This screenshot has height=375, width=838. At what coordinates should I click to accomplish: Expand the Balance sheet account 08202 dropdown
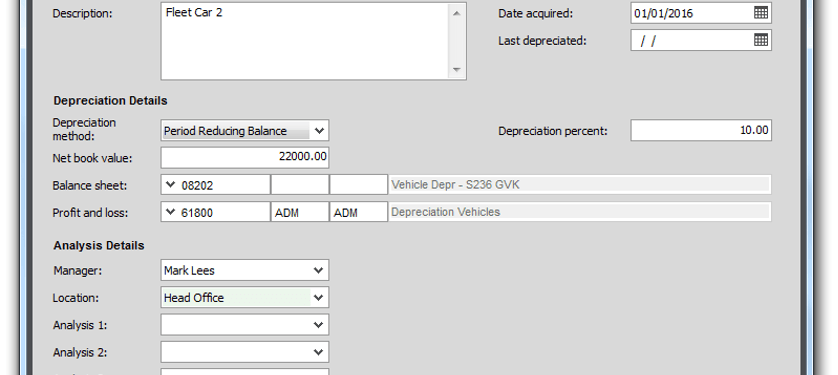click(x=170, y=185)
